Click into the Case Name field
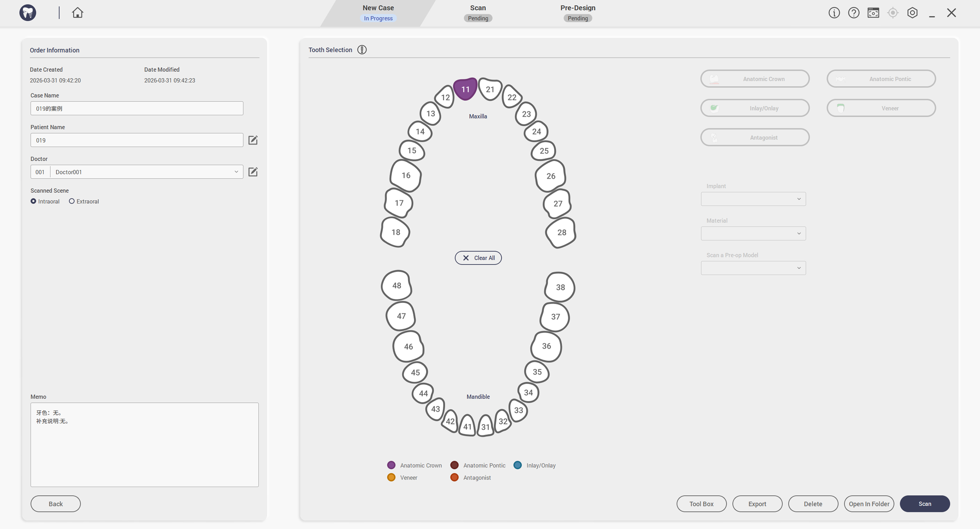980x529 pixels. tap(137, 108)
